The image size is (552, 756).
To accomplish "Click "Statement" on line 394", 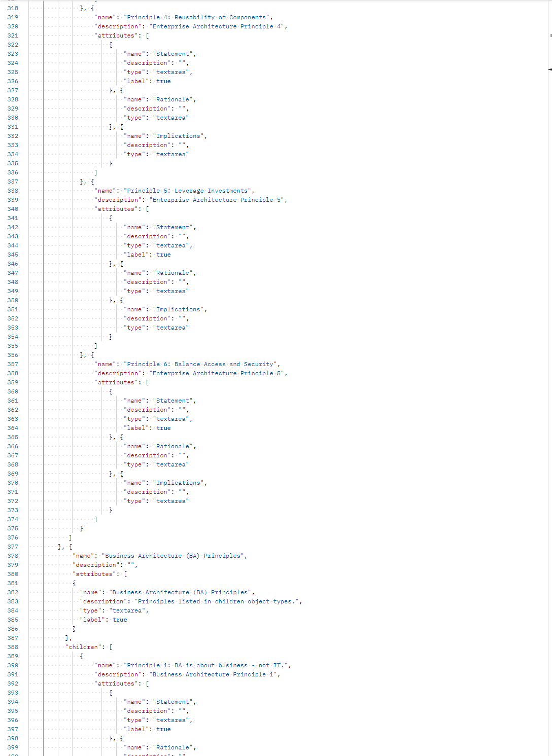I will pos(173,702).
